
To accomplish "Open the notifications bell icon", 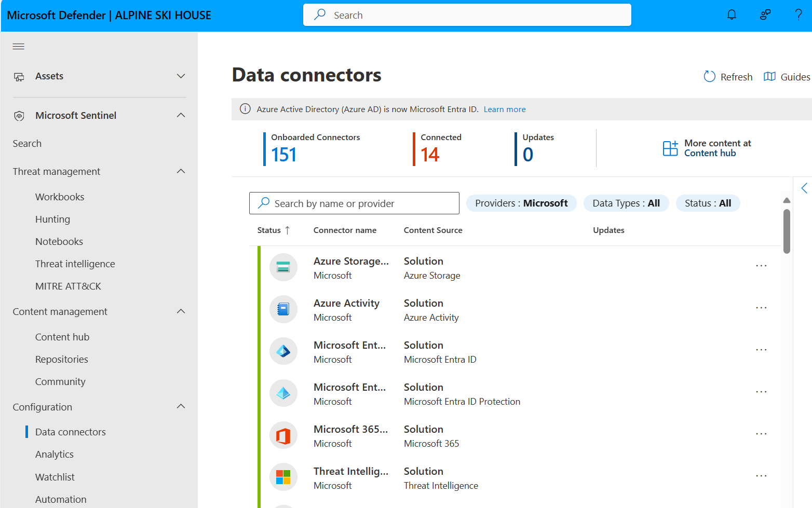I will [732, 15].
